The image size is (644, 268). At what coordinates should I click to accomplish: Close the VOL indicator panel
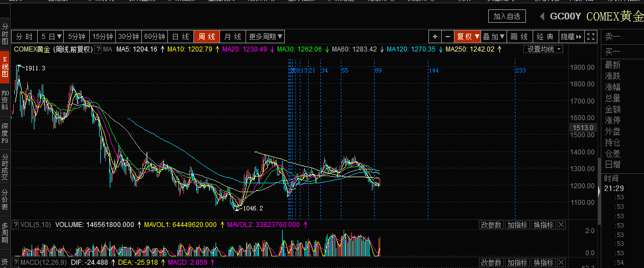pos(561,224)
